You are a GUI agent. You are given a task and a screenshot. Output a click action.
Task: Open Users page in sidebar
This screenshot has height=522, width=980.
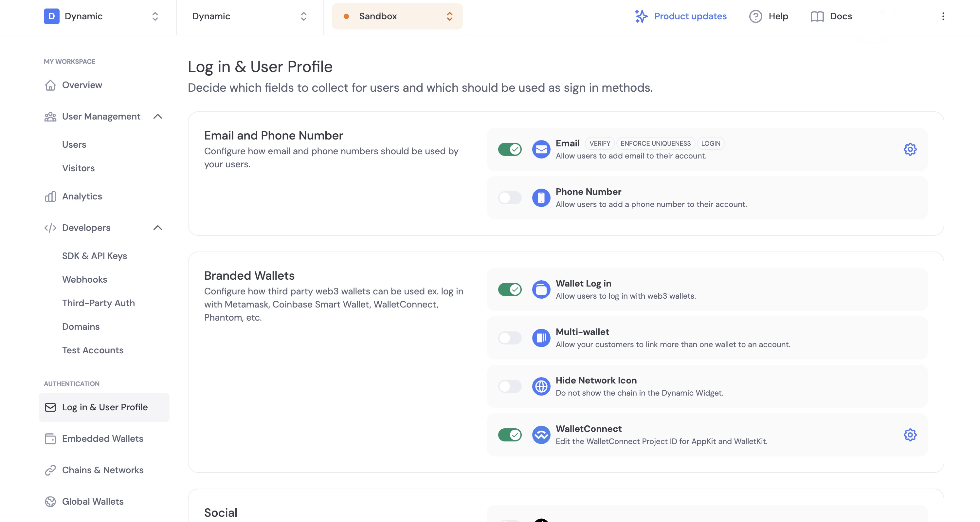[x=74, y=145]
